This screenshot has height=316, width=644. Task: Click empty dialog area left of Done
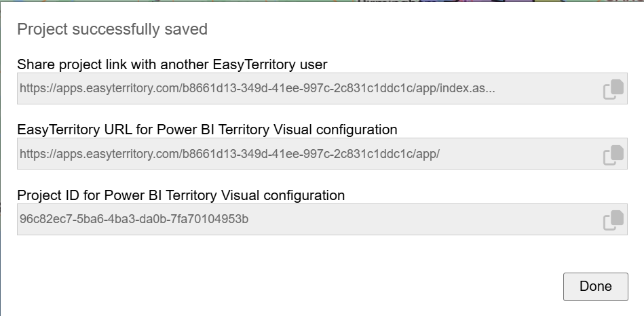pos(339,286)
